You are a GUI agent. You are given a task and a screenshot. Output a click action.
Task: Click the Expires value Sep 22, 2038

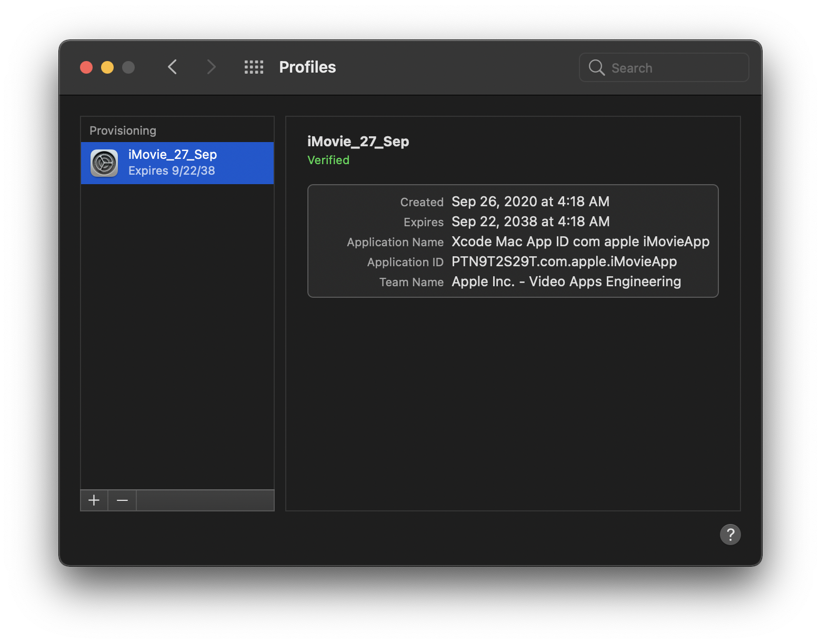(530, 222)
